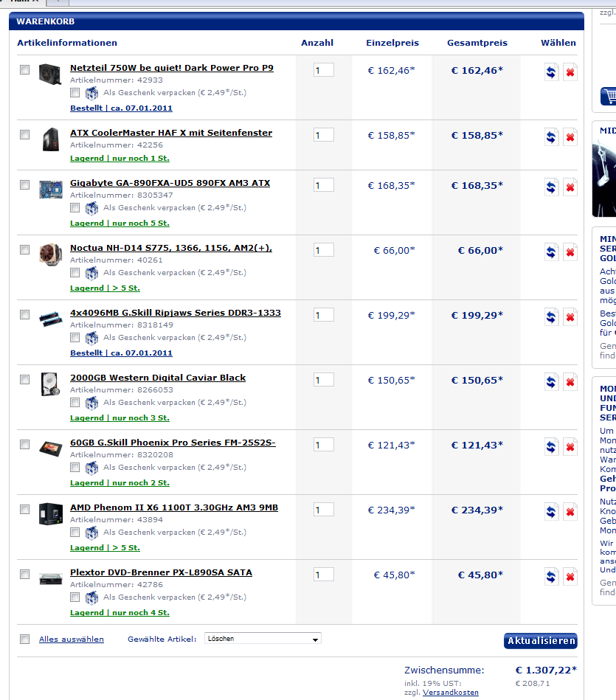Tick the 60GB G.Skill Phoenix Pro item checkbox
616x700 pixels.
click(x=24, y=444)
